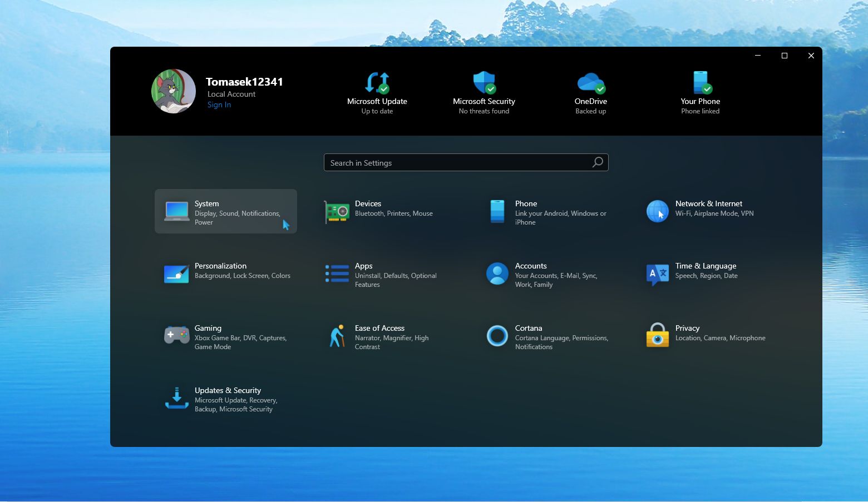Viewport: 868px width, 502px height.
Task: Click the Updates & Security title
Action: [x=228, y=390]
